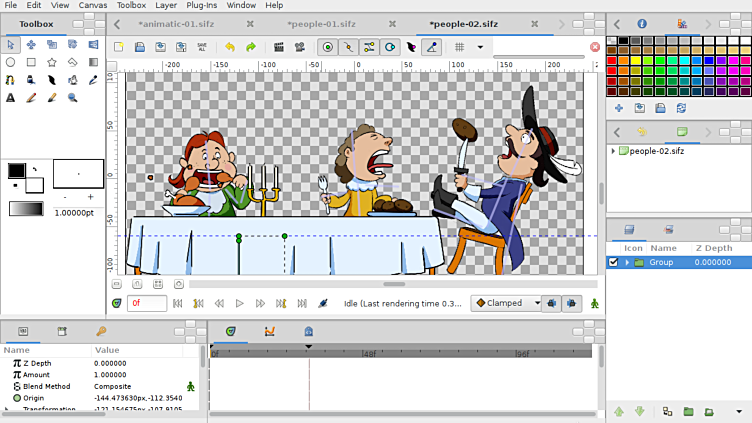752x423 pixels.
Task: Open the Plug-Ins menu
Action: click(x=202, y=5)
